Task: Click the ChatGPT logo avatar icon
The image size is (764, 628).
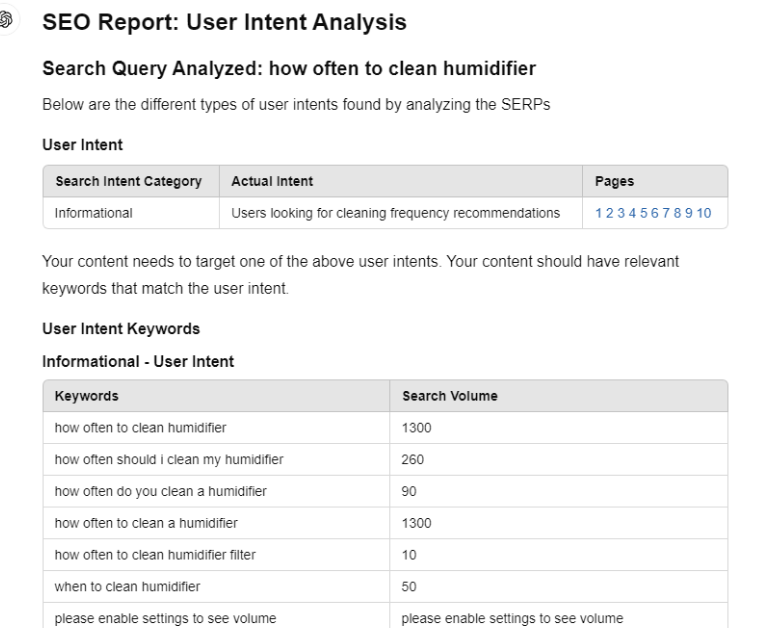Action: (x=6, y=20)
